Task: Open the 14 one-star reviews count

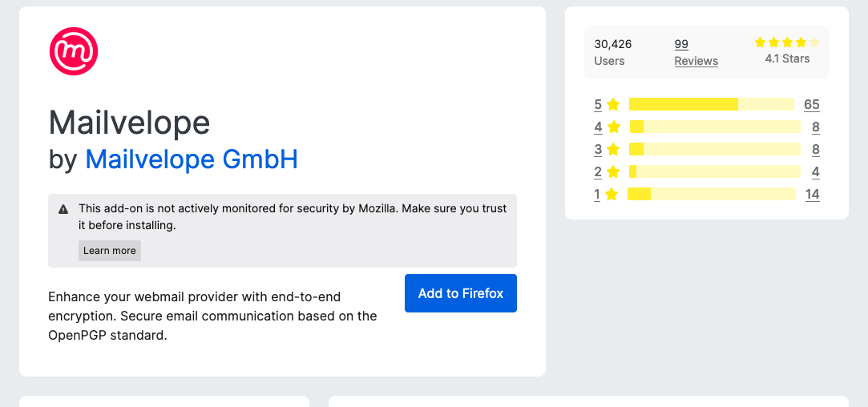Action: [x=813, y=195]
